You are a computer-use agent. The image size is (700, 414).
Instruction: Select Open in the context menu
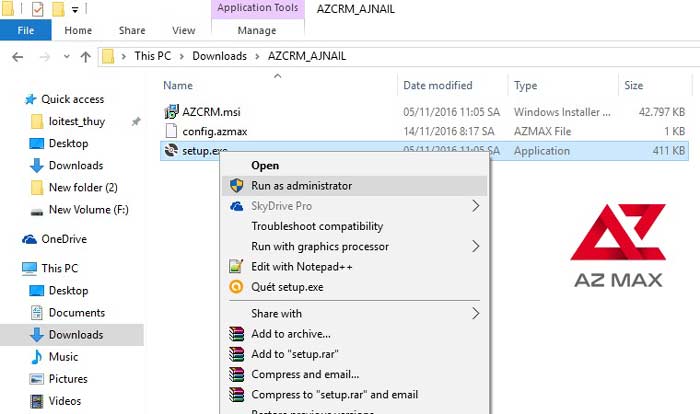pos(265,165)
